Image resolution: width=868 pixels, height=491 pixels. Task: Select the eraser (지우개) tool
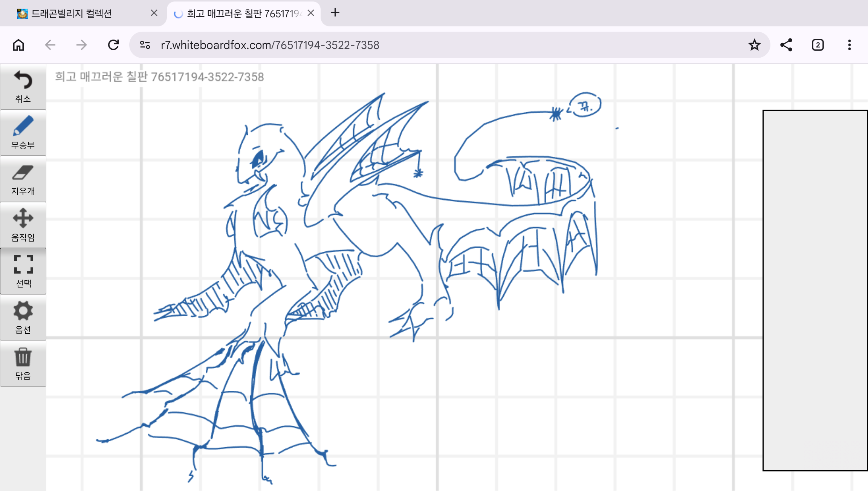click(23, 179)
